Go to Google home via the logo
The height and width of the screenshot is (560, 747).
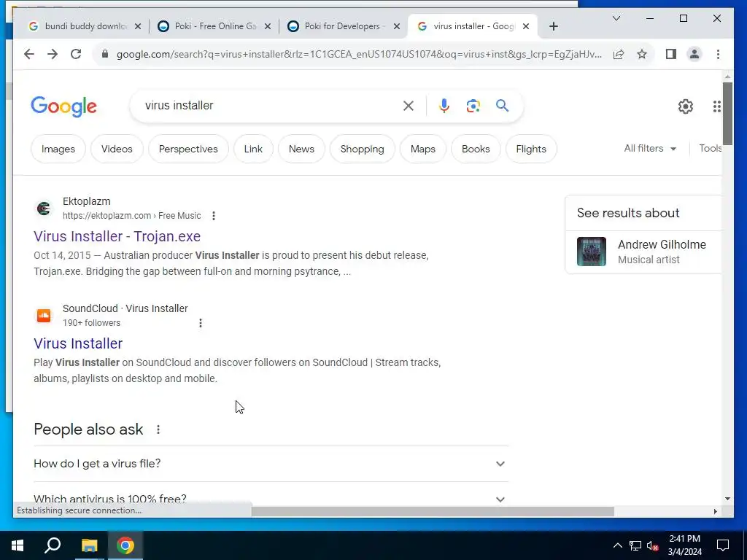tap(64, 106)
